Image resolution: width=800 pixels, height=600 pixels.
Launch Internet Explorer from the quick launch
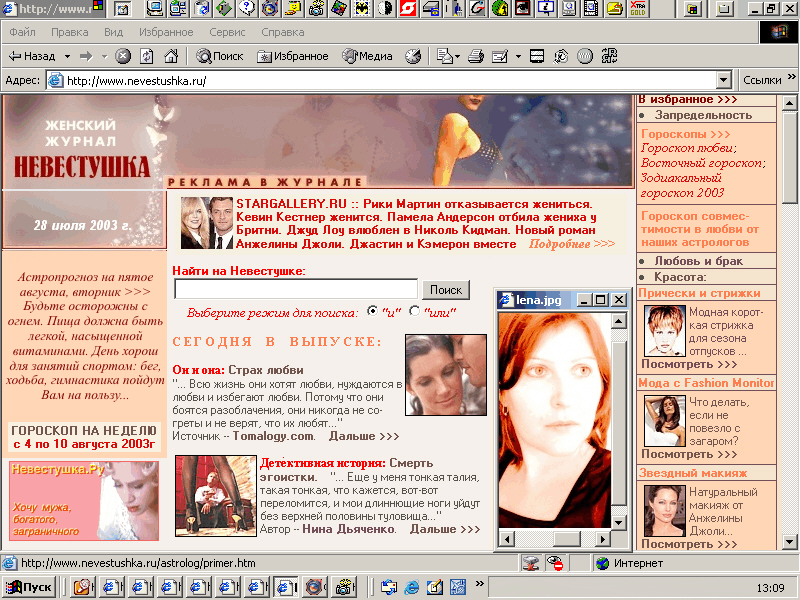click(x=411, y=587)
